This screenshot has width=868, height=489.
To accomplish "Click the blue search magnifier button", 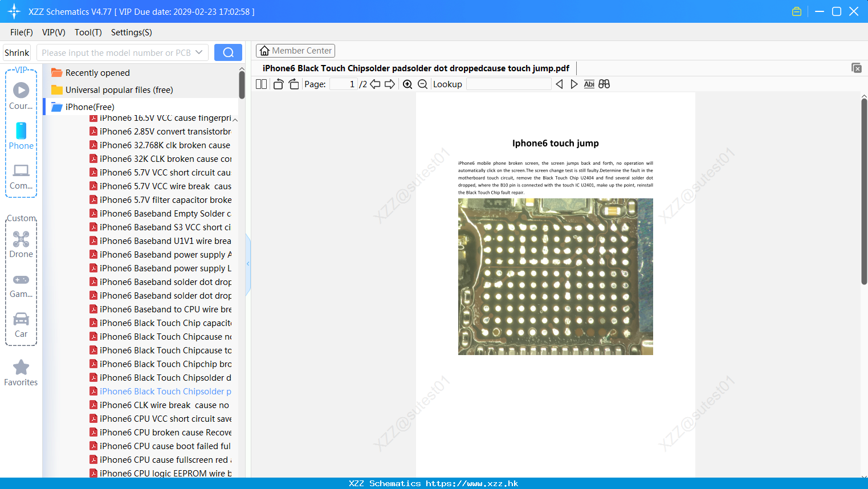I will tap(228, 52).
